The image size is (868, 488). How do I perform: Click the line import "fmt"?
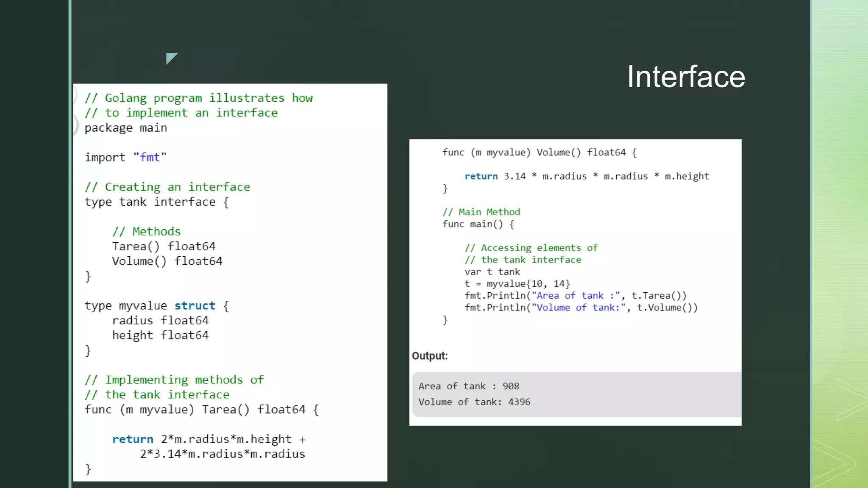click(x=126, y=157)
